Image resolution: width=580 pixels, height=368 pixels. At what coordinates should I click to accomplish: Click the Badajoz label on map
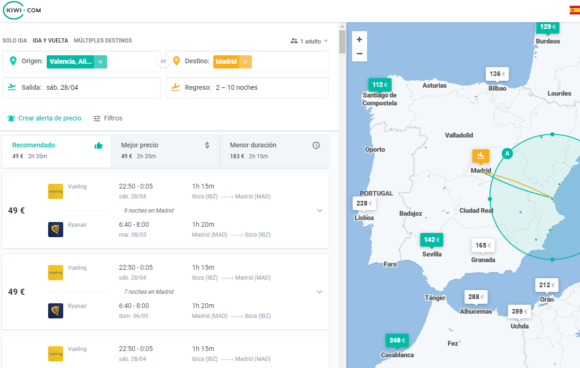[411, 213]
